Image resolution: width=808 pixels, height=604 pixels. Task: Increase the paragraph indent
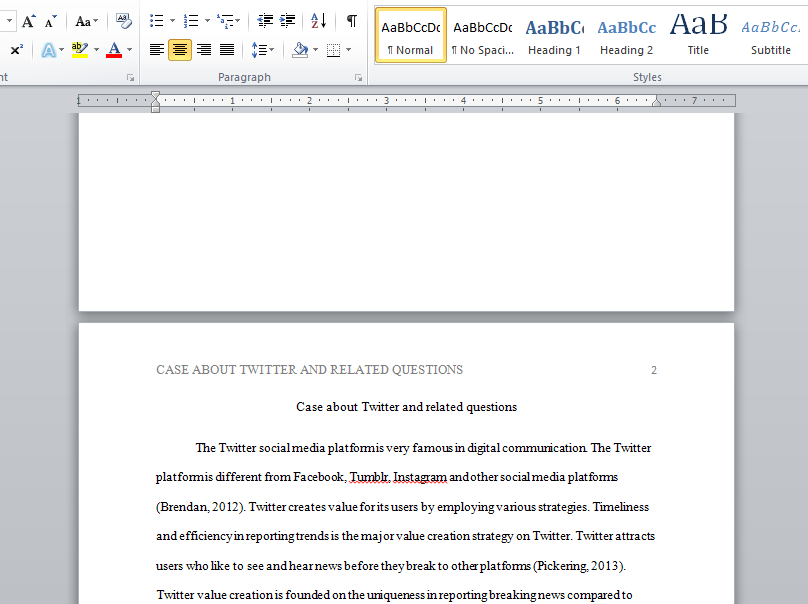click(x=288, y=21)
